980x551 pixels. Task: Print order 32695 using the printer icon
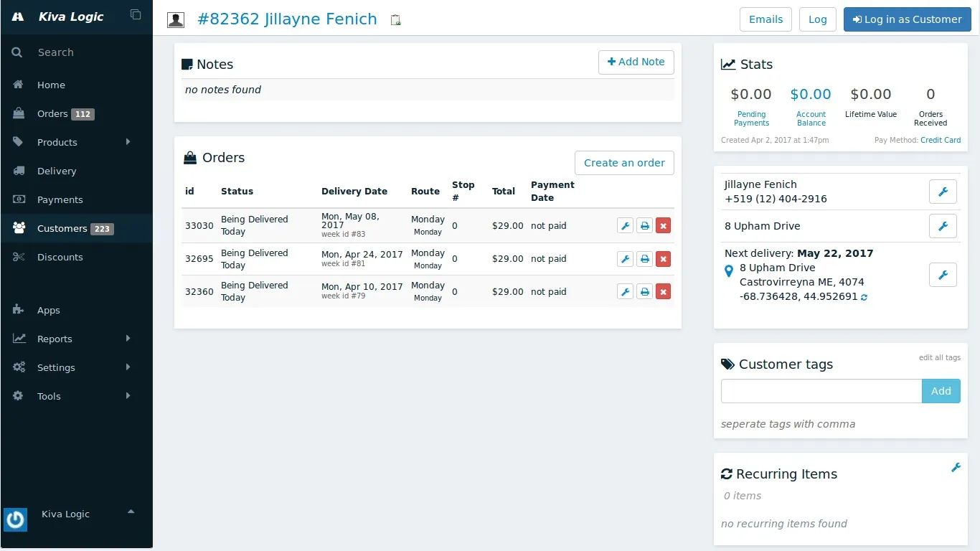(x=644, y=259)
